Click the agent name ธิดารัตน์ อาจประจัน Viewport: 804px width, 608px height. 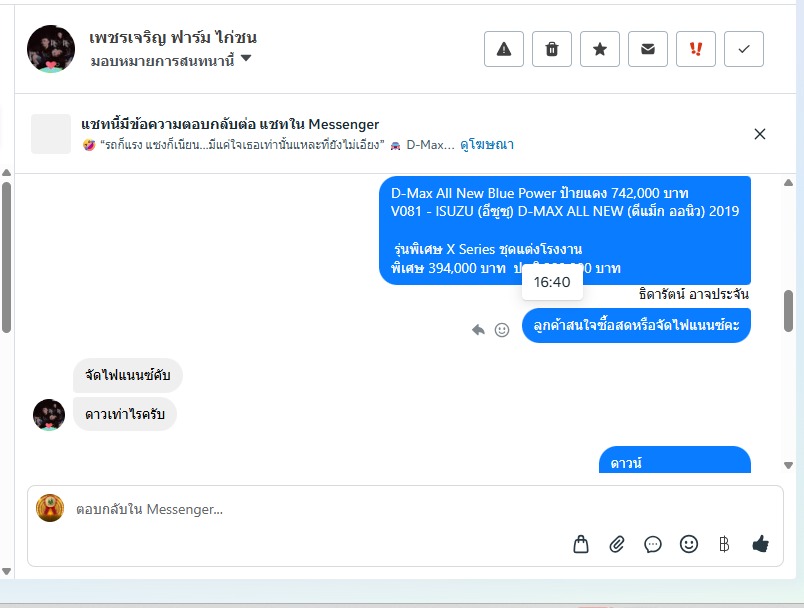tap(693, 294)
